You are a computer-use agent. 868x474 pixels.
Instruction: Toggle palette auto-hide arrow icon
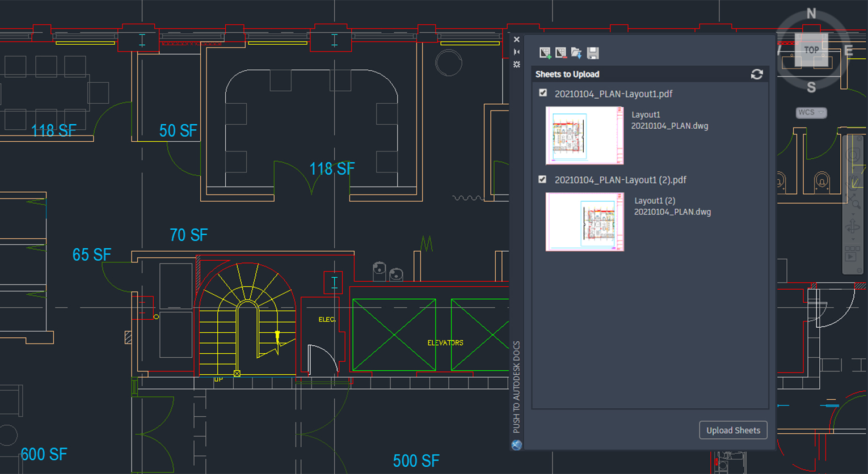coord(517,52)
